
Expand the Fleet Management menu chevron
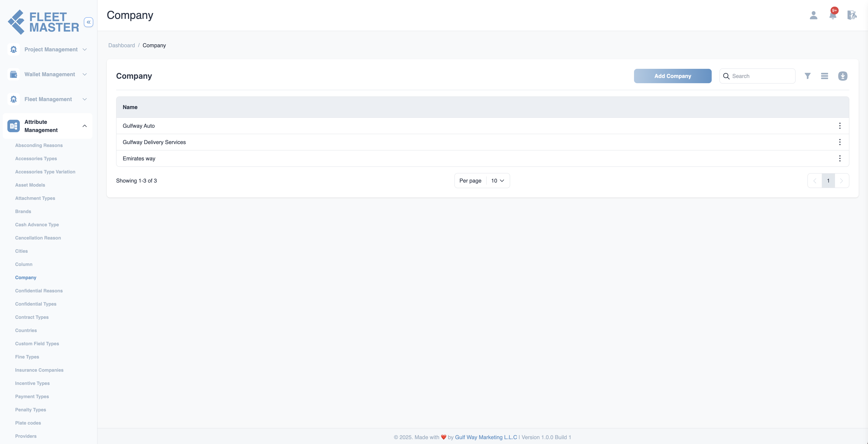tap(85, 99)
